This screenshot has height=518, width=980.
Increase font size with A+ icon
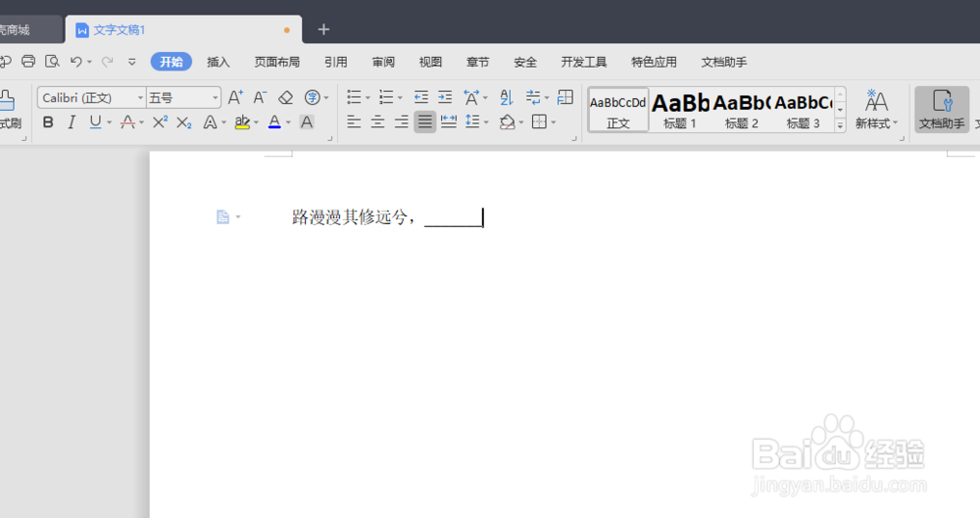pyautogui.click(x=235, y=98)
